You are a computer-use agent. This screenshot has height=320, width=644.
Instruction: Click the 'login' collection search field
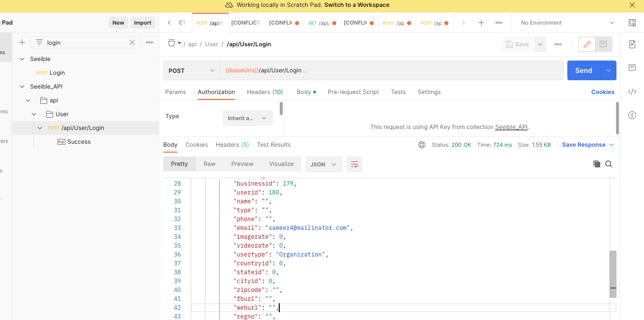[x=86, y=42]
